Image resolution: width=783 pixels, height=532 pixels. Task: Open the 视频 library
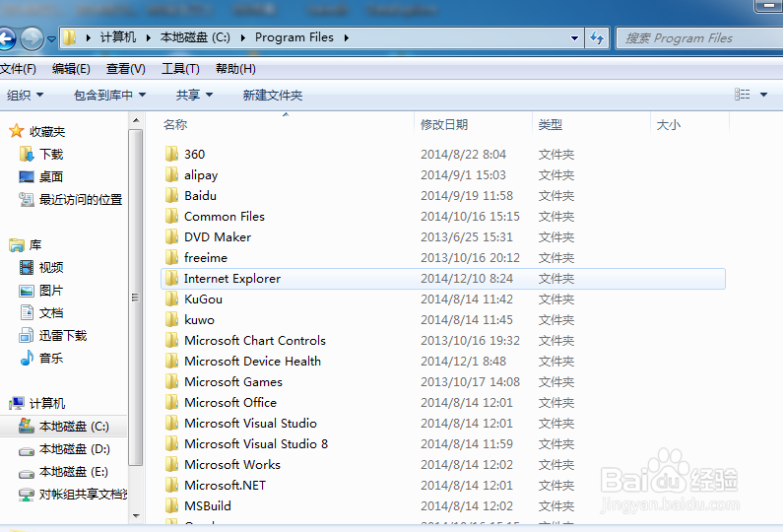51,267
